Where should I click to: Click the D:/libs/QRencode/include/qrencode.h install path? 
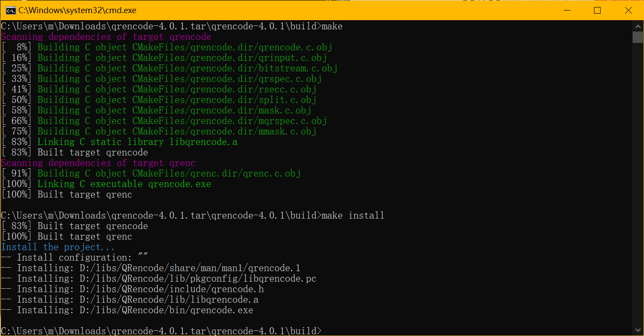[x=171, y=289]
